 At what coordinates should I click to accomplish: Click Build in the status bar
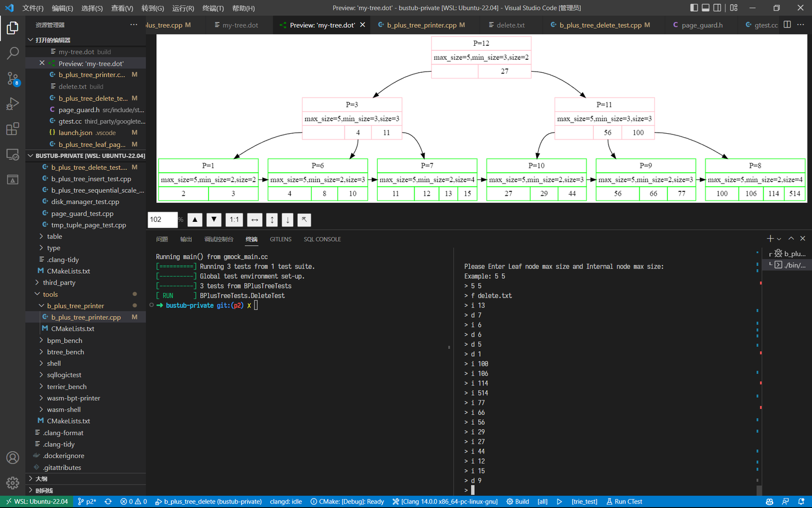(518, 501)
